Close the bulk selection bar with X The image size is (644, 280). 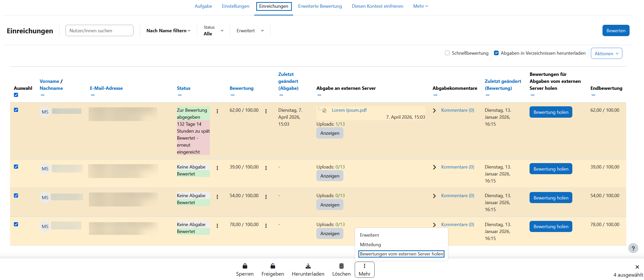coord(637,267)
